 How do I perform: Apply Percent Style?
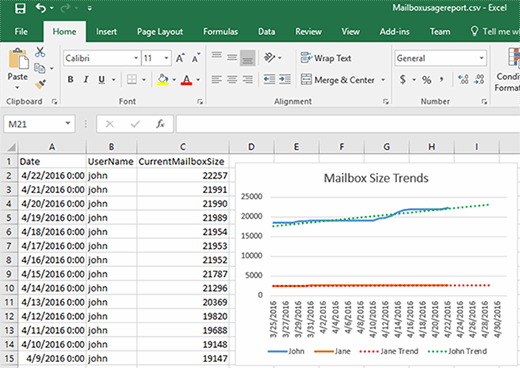(x=427, y=80)
